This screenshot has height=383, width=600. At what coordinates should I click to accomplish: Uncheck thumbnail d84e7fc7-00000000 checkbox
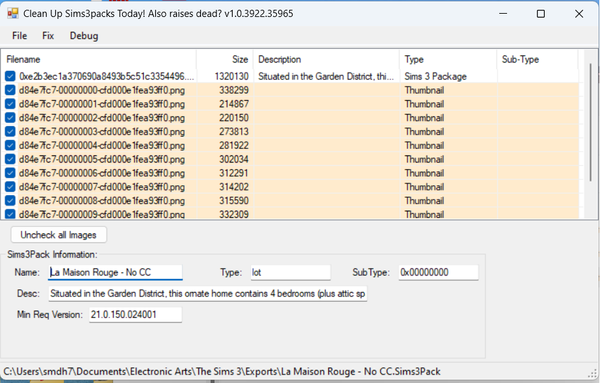[10, 90]
